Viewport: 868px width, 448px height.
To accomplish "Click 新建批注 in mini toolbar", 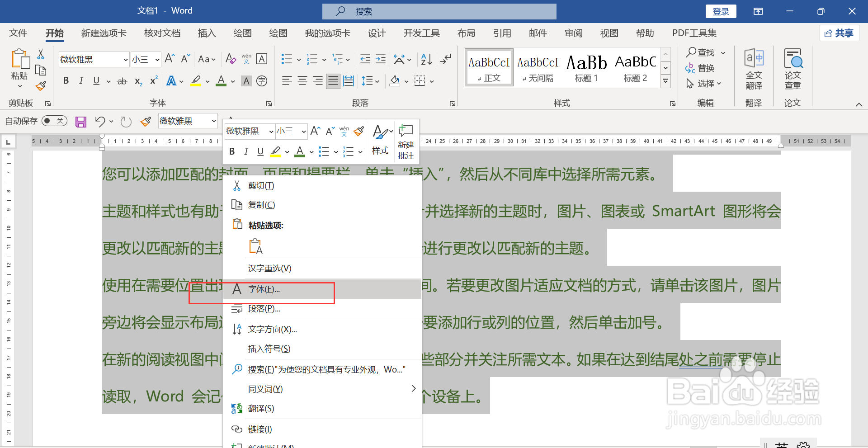I will click(406, 141).
